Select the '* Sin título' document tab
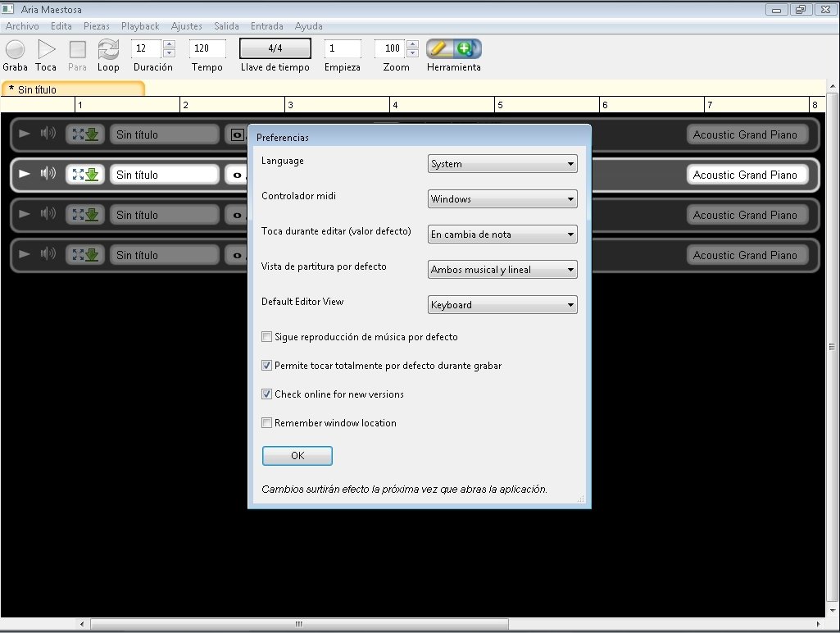The width and height of the screenshot is (840, 633). pos(74,89)
